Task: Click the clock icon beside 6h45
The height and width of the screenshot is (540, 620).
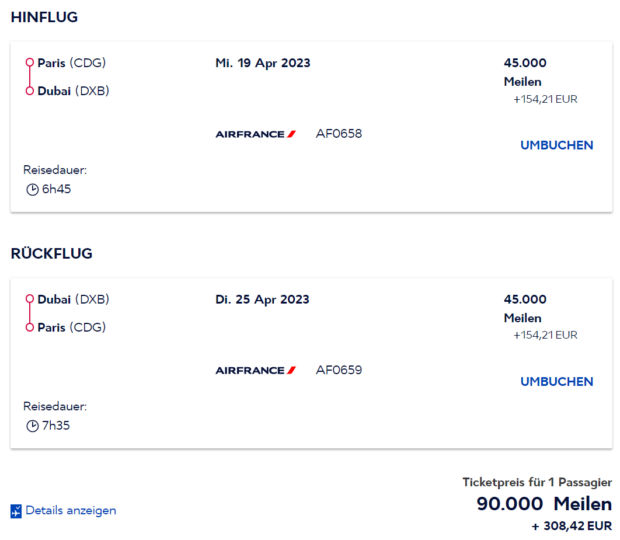Action: click(x=32, y=190)
